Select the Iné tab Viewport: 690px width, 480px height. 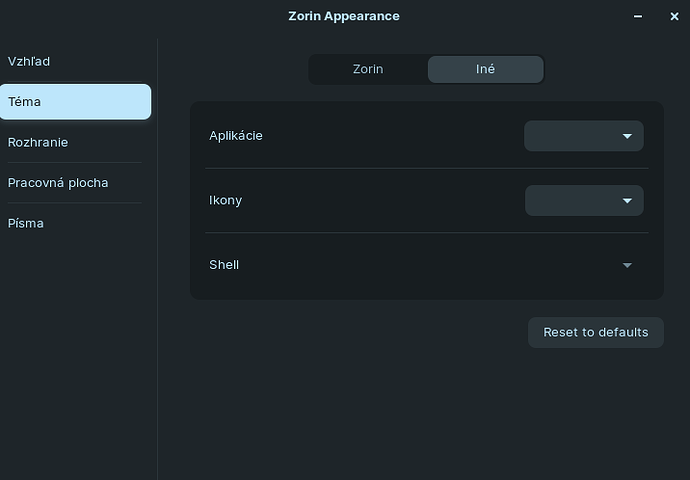point(485,69)
